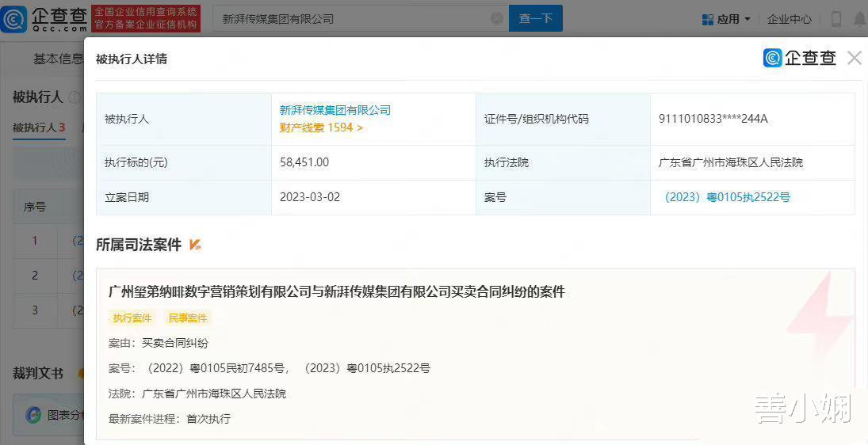Clear the search box with the X icon
This screenshot has height=445, width=868.
point(497,18)
